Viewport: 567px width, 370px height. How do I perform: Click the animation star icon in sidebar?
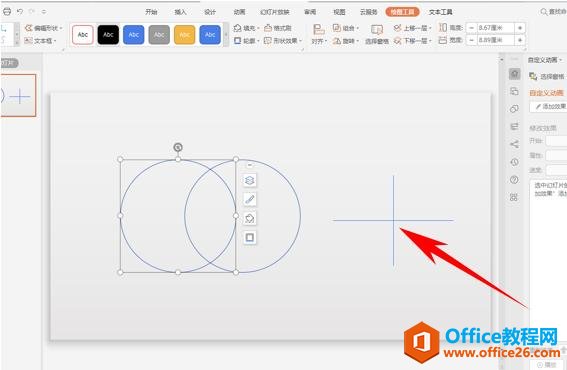(514, 74)
